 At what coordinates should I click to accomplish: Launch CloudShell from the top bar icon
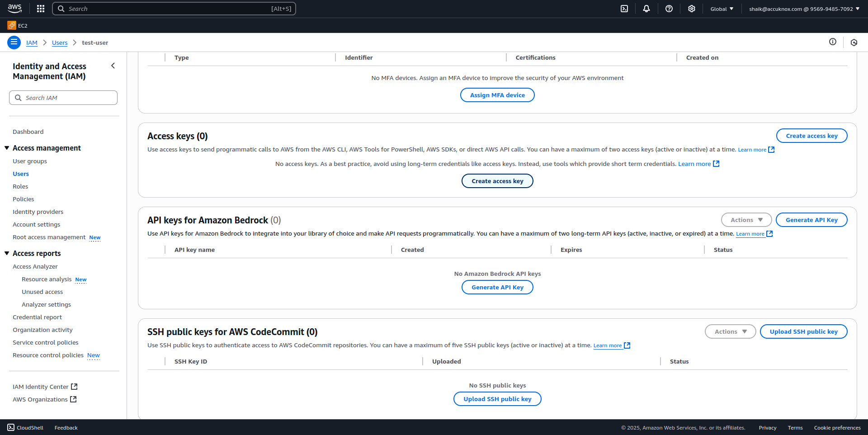tap(624, 9)
